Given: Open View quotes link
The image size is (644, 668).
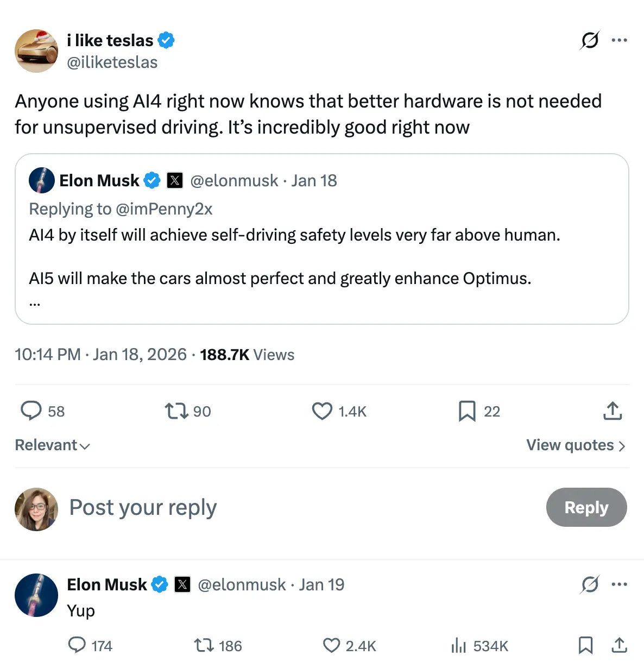Looking at the screenshot, I should [x=576, y=445].
